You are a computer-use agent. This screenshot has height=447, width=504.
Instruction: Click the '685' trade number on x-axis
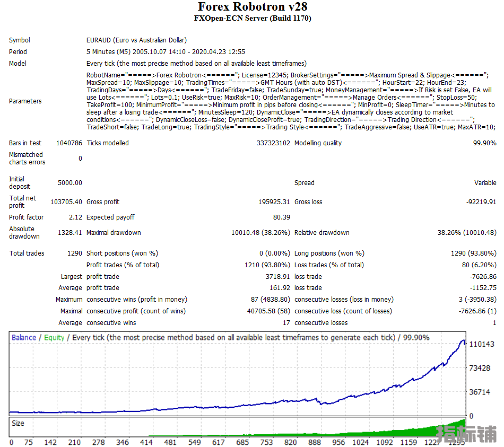click(x=242, y=443)
